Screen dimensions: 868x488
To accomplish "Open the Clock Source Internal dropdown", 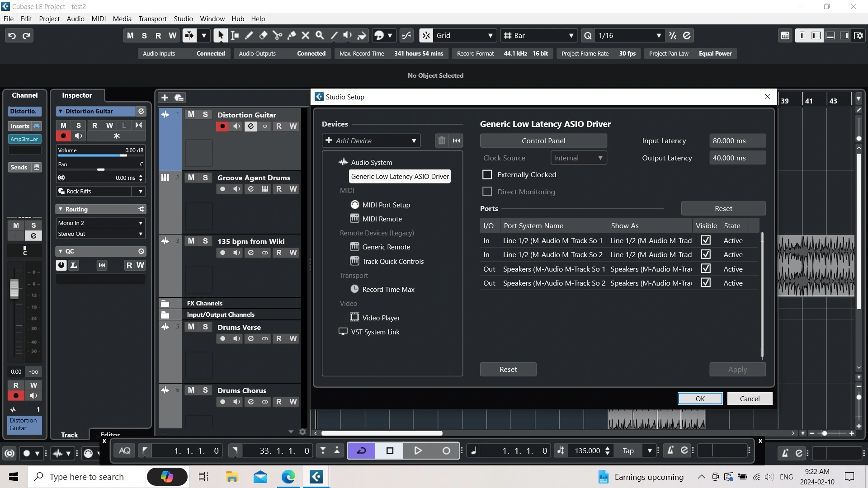I will 578,158.
